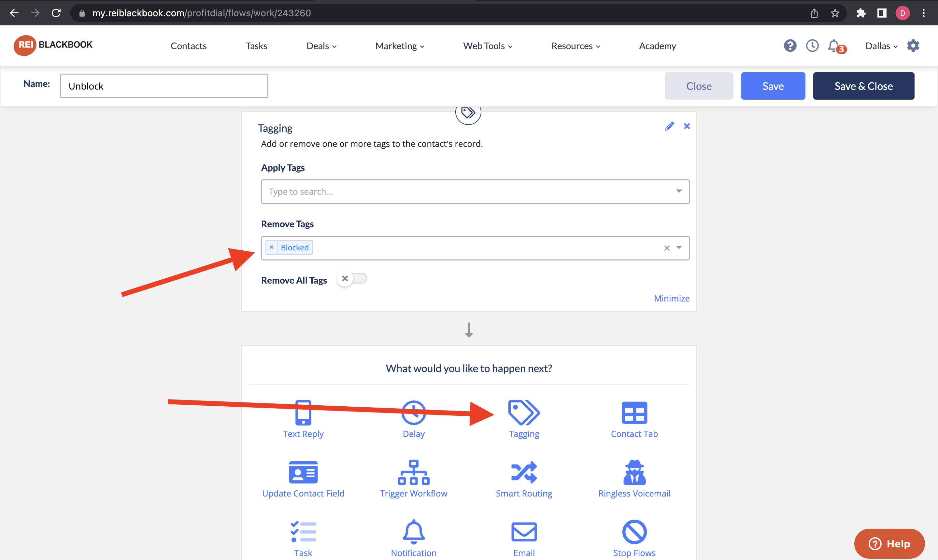Open the browser side panel icon
Viewport: 938px width, 560px height.
(882, 13)
